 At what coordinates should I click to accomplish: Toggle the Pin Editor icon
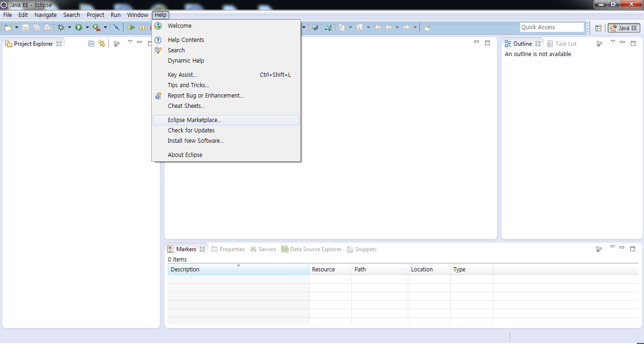click(x=427, y=27)
